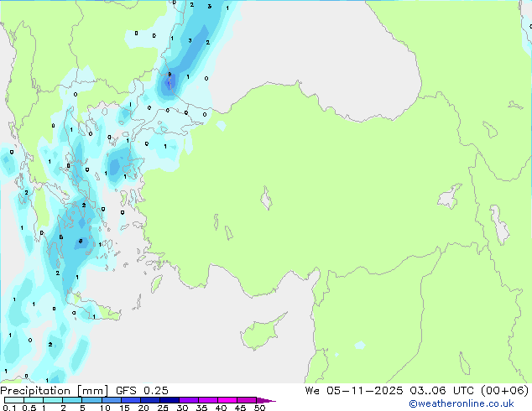Click the 2–5 mm legend swatch
Viewport: 532px width, 411px height.
pyautogui.click(x=72, y=400)
